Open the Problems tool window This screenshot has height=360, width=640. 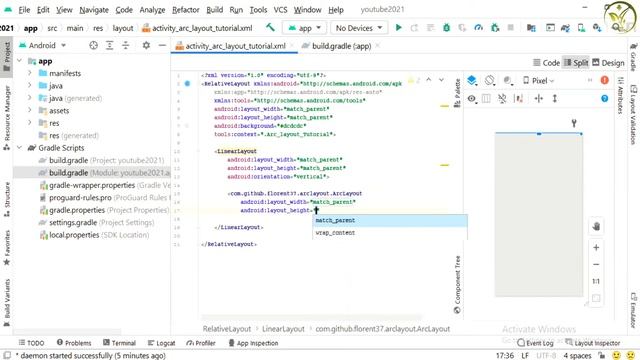pos(74,343)
